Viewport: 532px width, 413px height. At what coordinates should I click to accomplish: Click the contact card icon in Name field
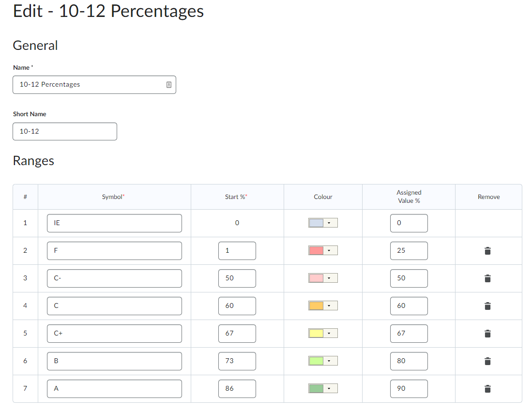(x=168, y=85)
